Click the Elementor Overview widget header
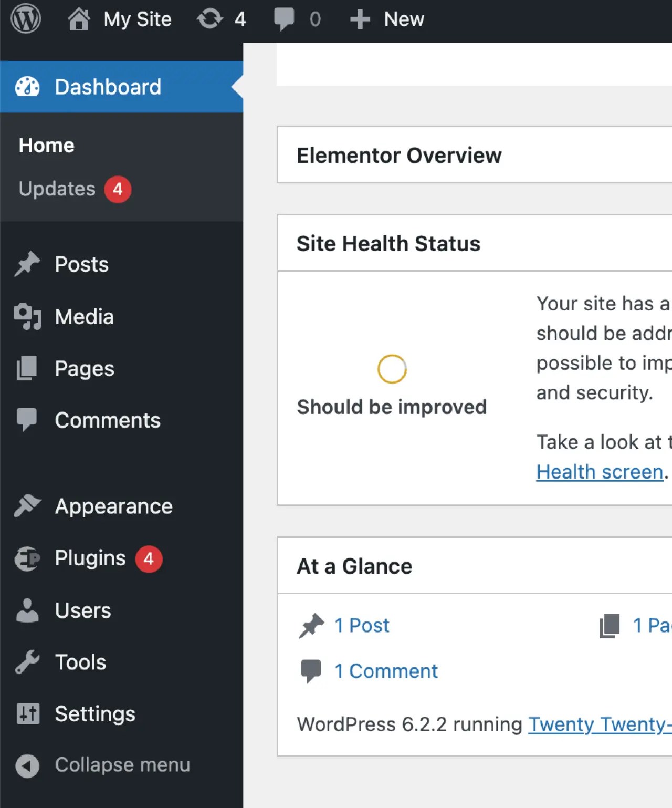 pyautogui.click(x=475, y=155)
